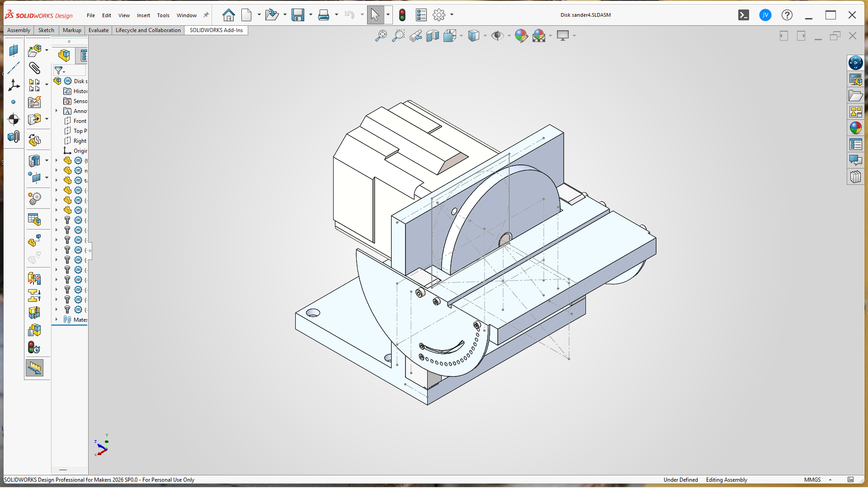Click the Measure tool icon
This screenshot has width=868, height=488.
point(35,368)
